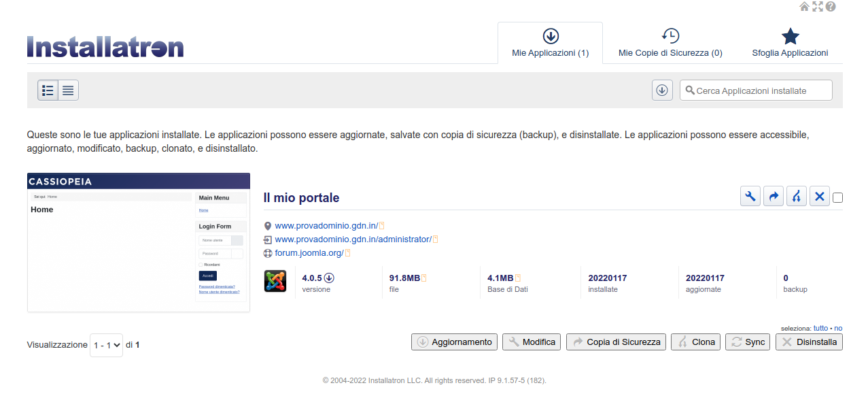Screen dimensions: 868x396
Task: Click the X uninstall icon for Il mio portale
Action: click(820, 197)
